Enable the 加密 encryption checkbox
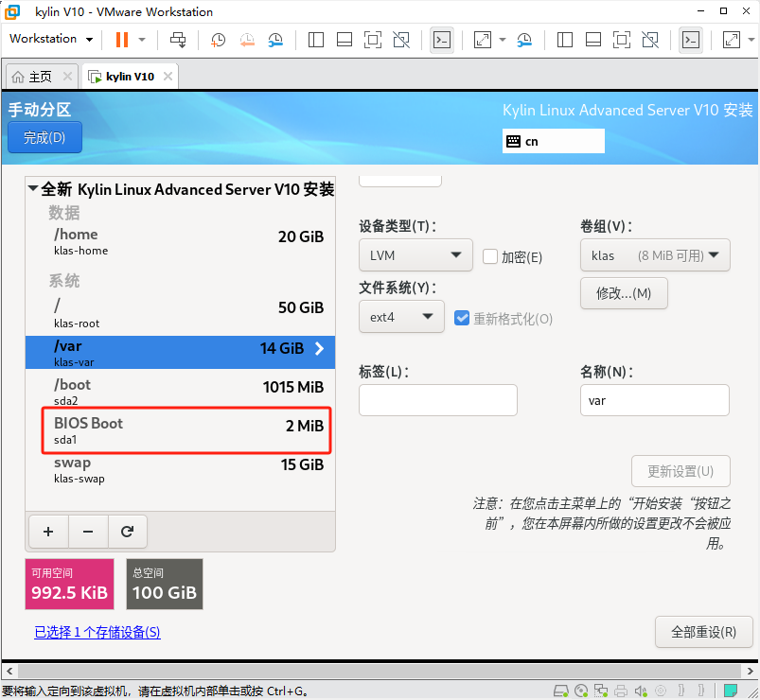 pos(490,256)
